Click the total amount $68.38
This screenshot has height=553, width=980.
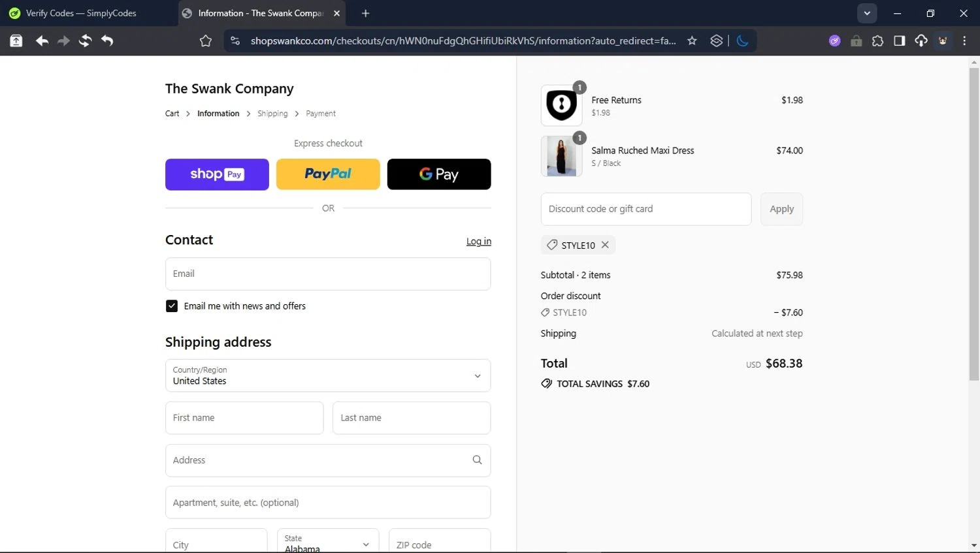784,364
